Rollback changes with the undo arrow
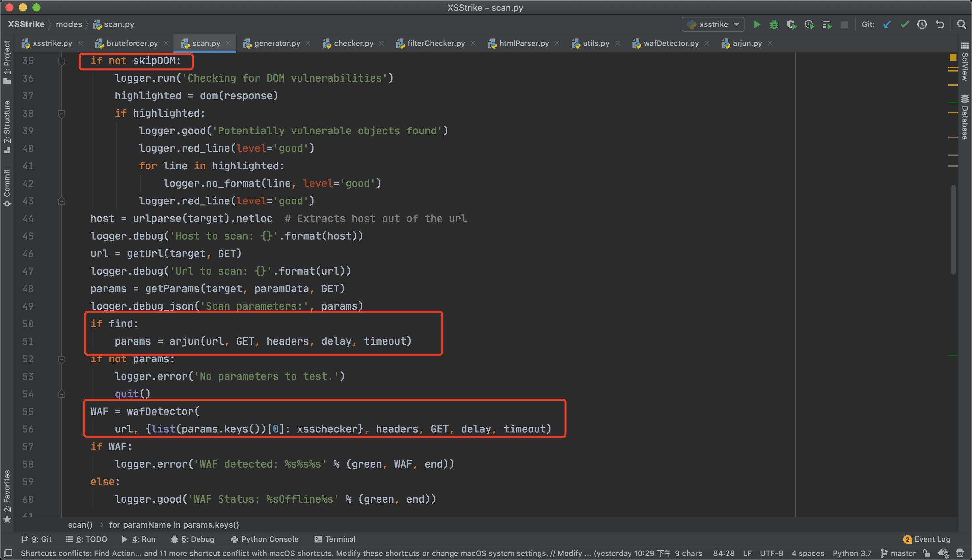Viewport: 972px width, 560px height. coord(940,24)
